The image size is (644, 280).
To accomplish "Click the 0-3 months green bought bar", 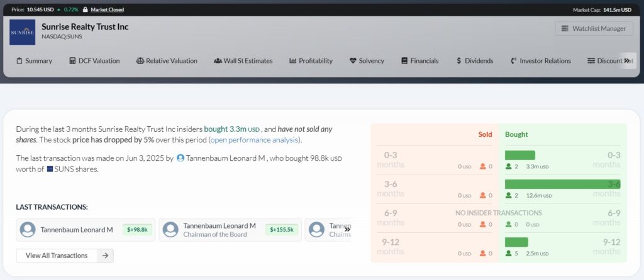I will click(520, 155).
